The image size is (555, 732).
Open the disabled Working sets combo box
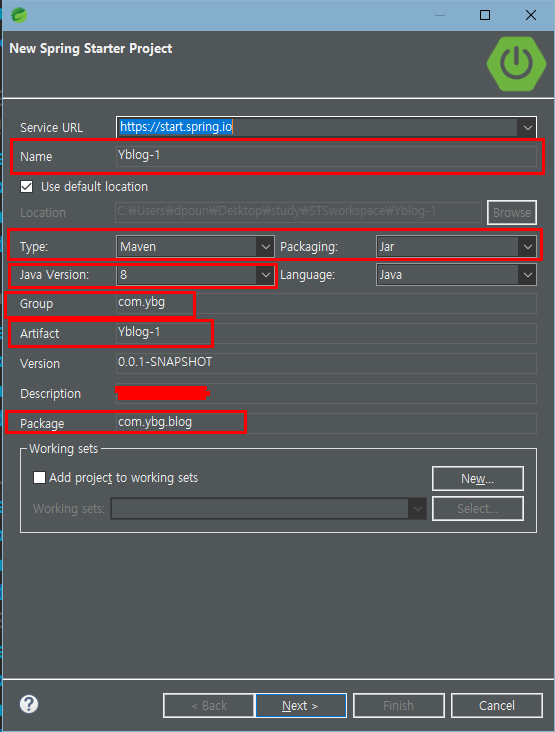click(x=268, y=508)
